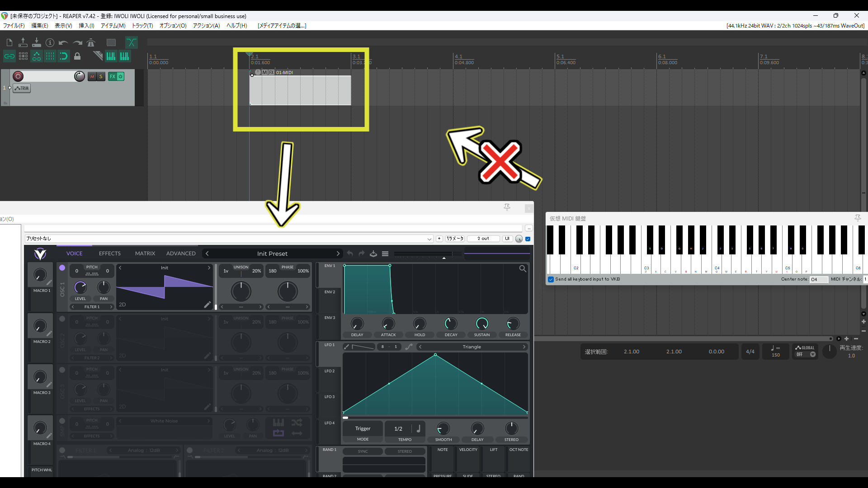Click OSC 1 LEVEL knob
This screenshot has height=488, width=868.
tap(80, 287)
